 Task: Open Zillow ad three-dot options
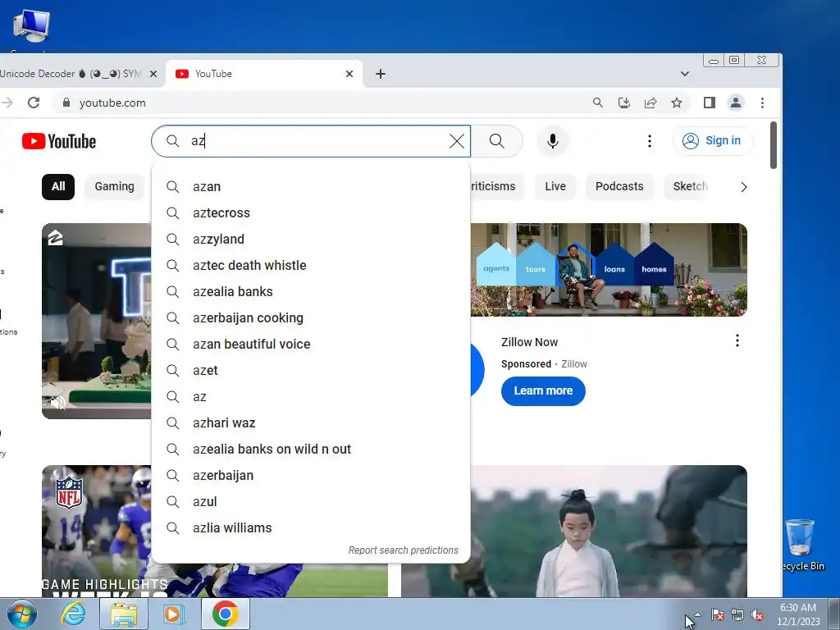(x=737, y=340)
